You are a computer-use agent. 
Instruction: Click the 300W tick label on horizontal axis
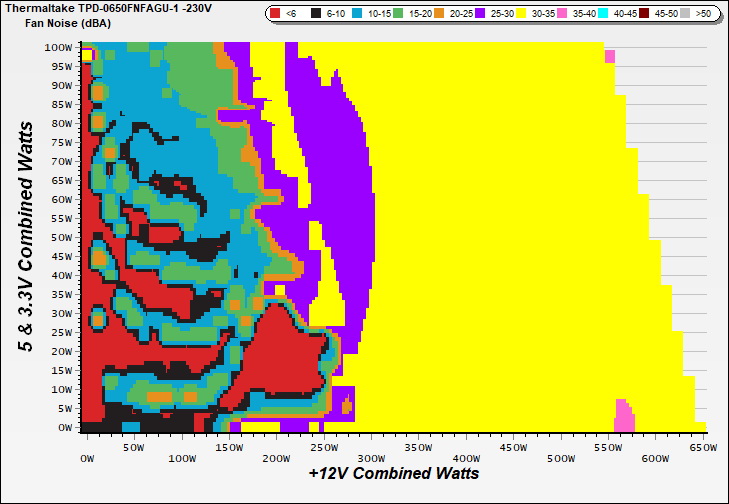[370, 448]
